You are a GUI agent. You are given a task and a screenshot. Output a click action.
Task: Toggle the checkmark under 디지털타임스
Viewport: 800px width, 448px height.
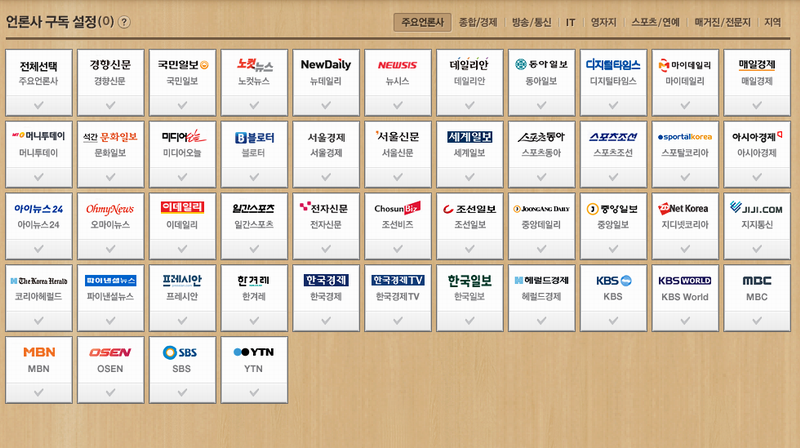613,105
